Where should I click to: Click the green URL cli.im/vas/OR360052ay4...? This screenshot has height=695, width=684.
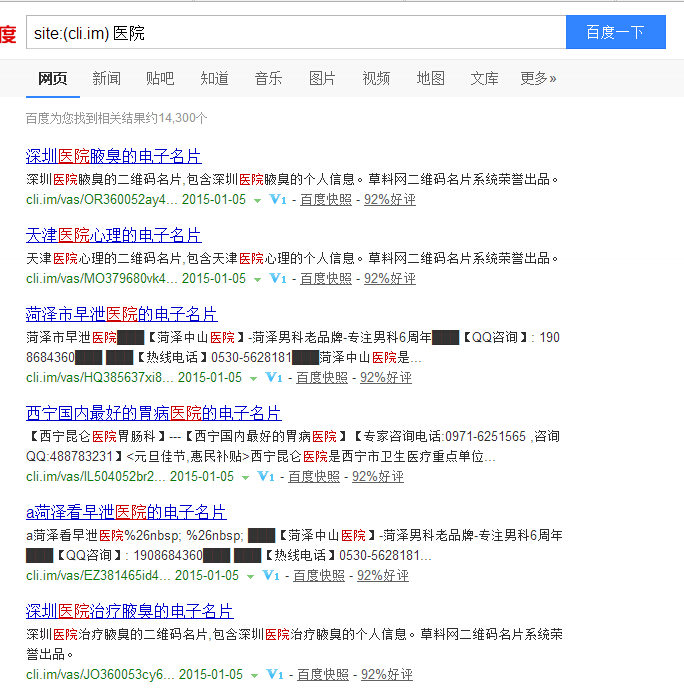(x=102, y=199)
